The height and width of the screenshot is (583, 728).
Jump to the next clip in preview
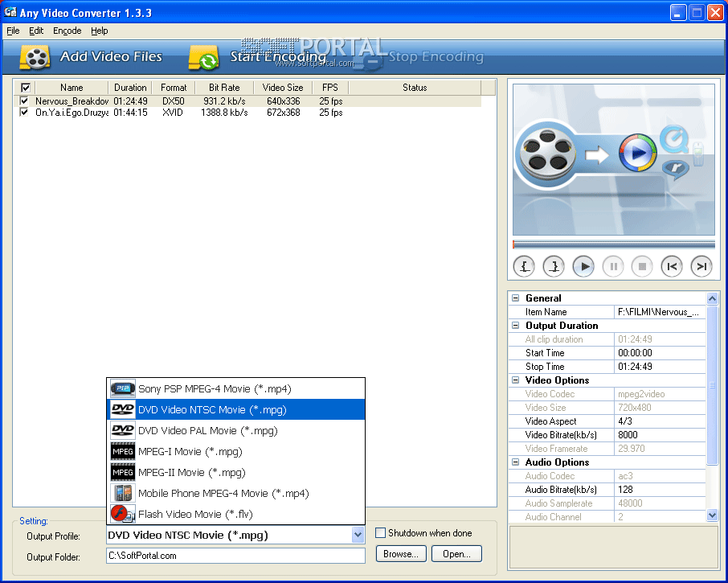tap(701, 267)
